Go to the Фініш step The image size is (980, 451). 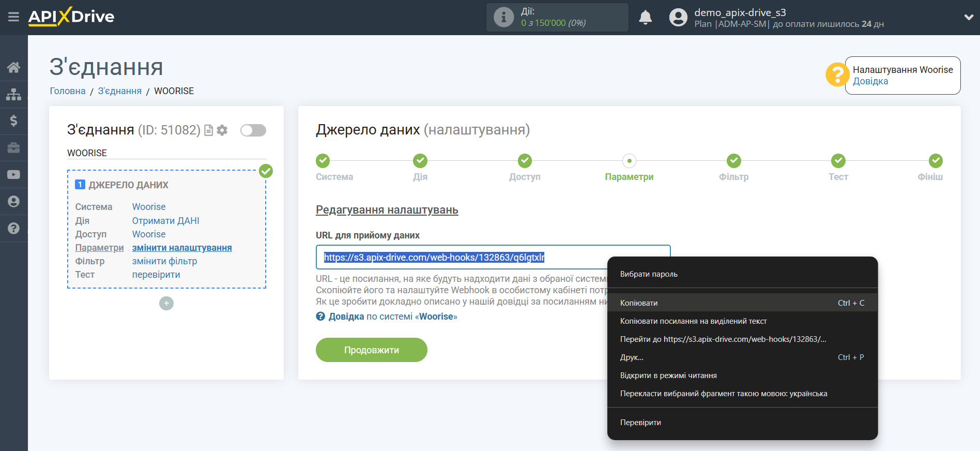click(936, 161)
